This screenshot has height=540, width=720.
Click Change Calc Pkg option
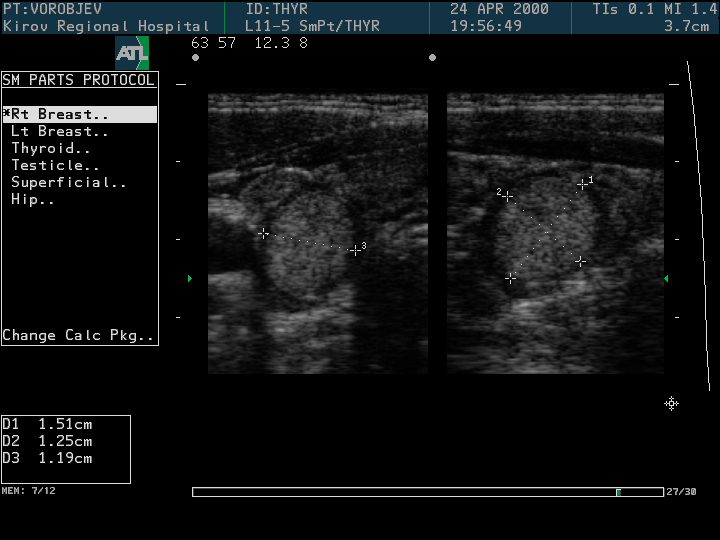[78, 335]
